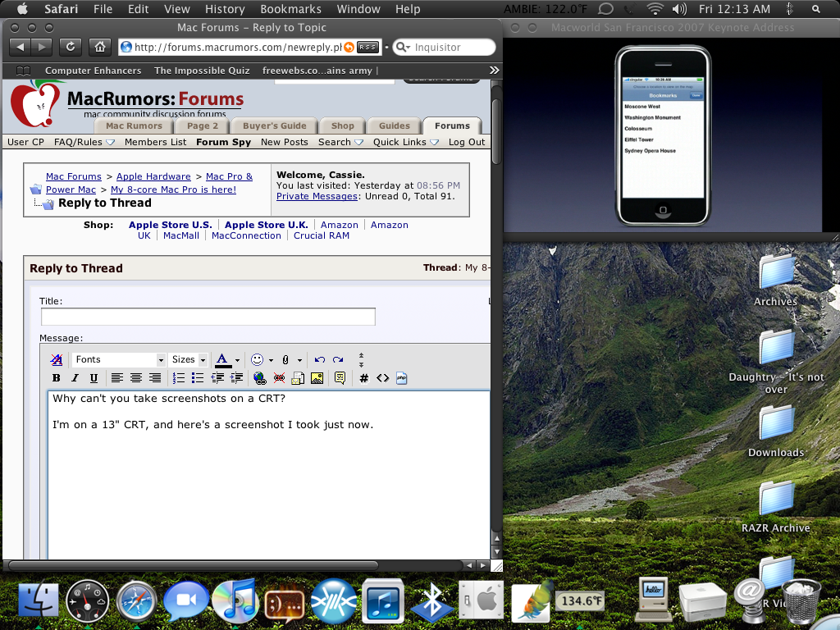Click the Insert Link globe icon
Screen dimensions: 840x630
click(260, 378)
